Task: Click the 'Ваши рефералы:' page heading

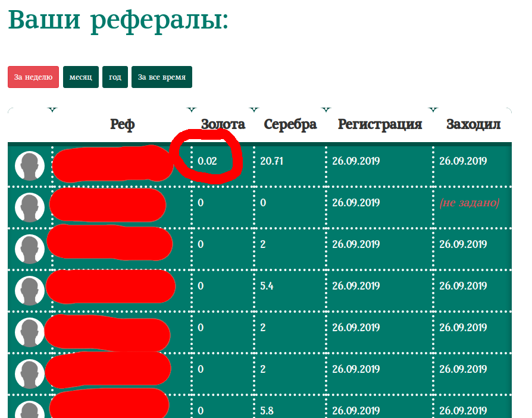Action: coord(118,20)
